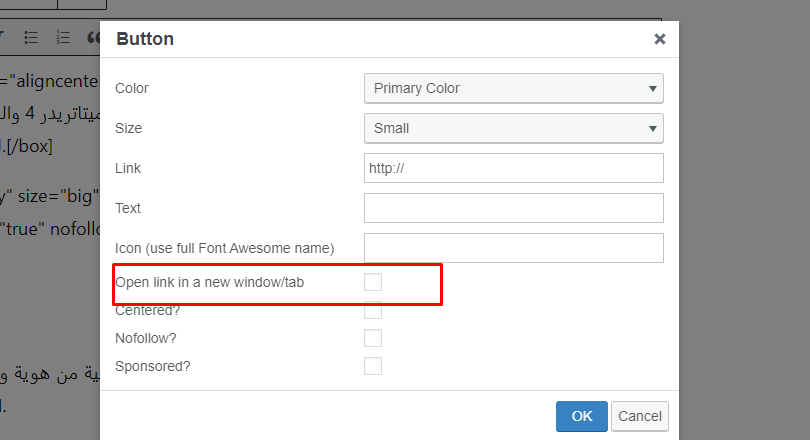Select the Font Awesome Icon name field
The image size is (810, 440).
click(513, 248)
